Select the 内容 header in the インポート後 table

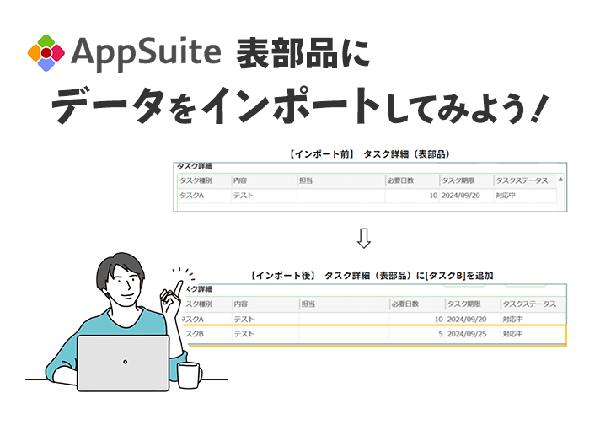(241, 304)
